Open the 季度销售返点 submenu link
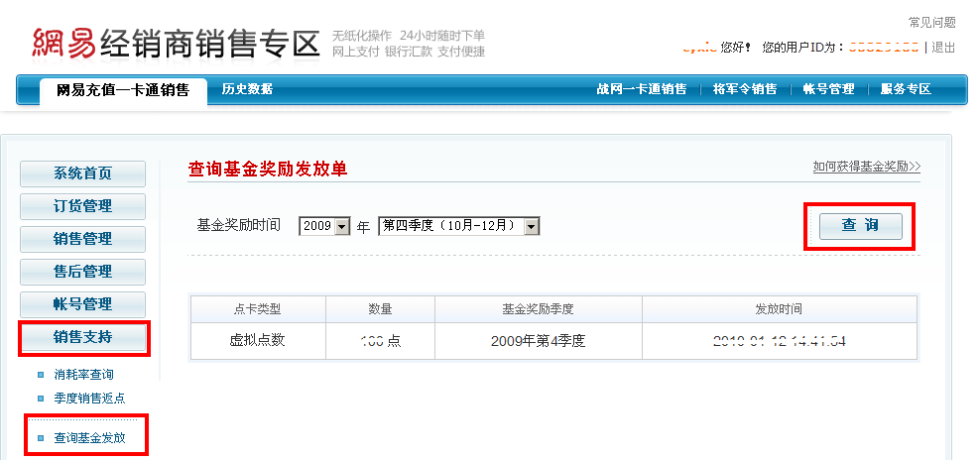Image resolution: width=980 pixels, height=460 pixels. [x=90, y=399]
